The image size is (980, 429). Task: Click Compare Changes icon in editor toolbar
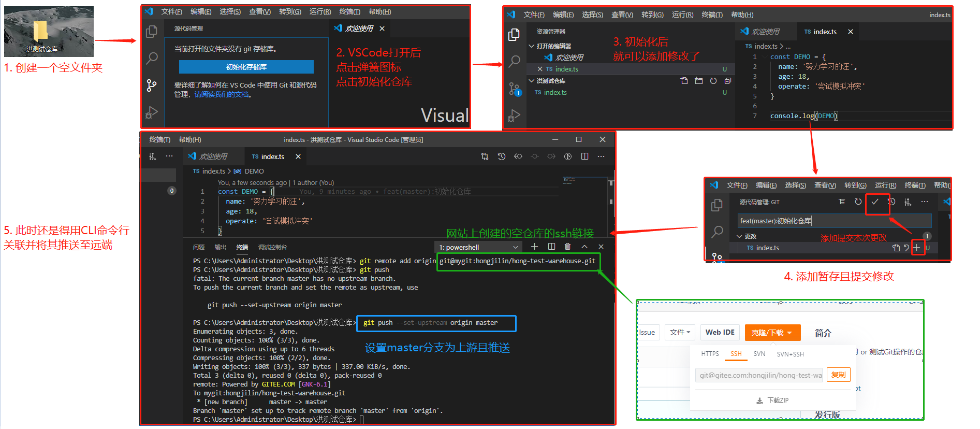485,156
